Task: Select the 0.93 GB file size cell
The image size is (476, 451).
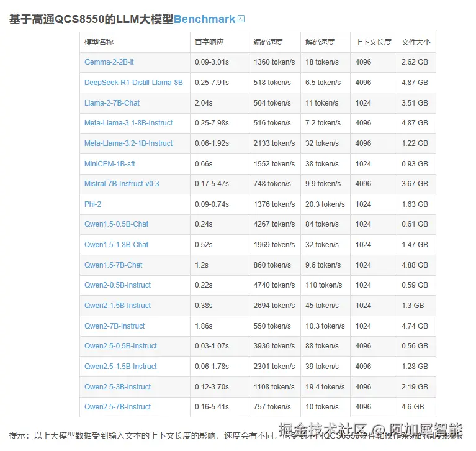Action: 416,164
